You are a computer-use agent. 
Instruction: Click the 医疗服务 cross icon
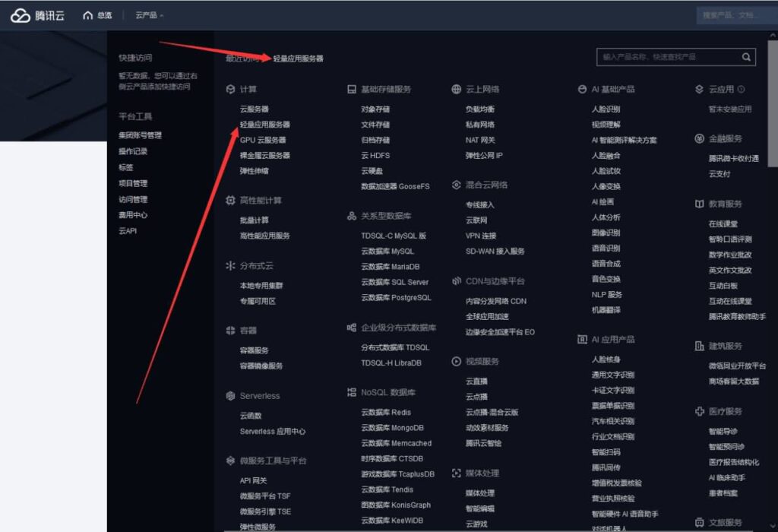(699, 411)
